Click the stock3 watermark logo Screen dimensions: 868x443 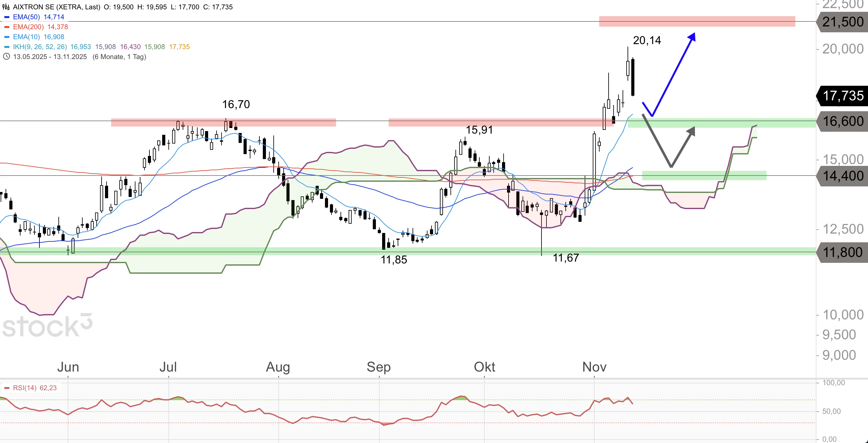(x=47, y=326)
